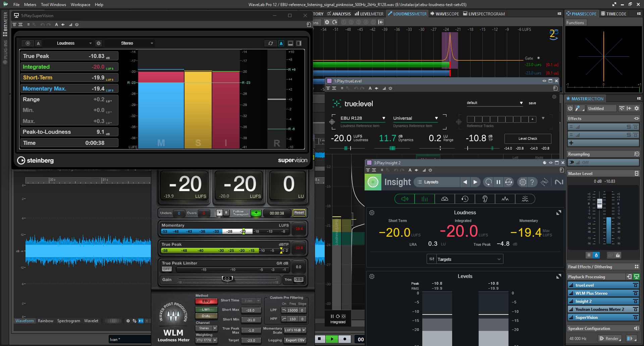The image size is (644, 346).
Task: Open the Meters menu
Action: point(30,5)
